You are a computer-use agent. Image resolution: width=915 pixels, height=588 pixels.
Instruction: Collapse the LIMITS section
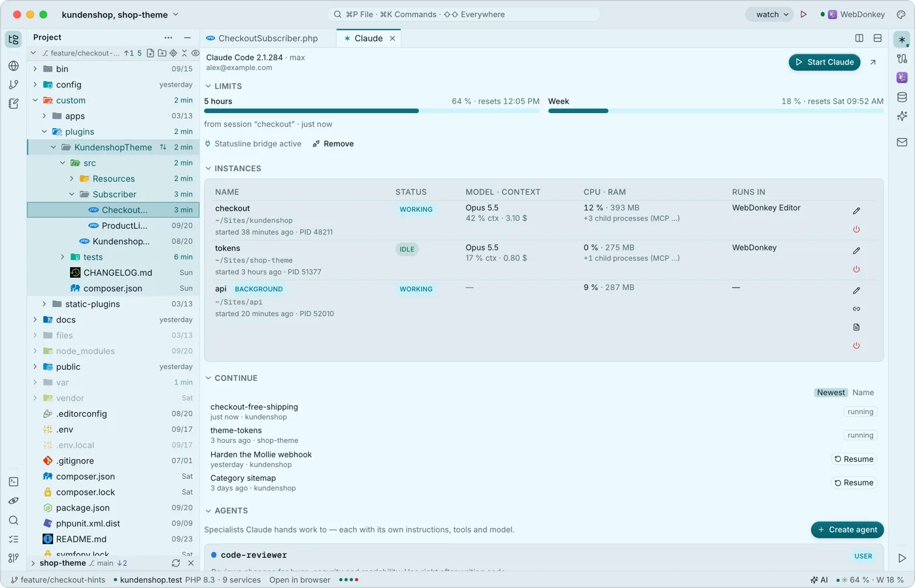(x=224, y=86)
